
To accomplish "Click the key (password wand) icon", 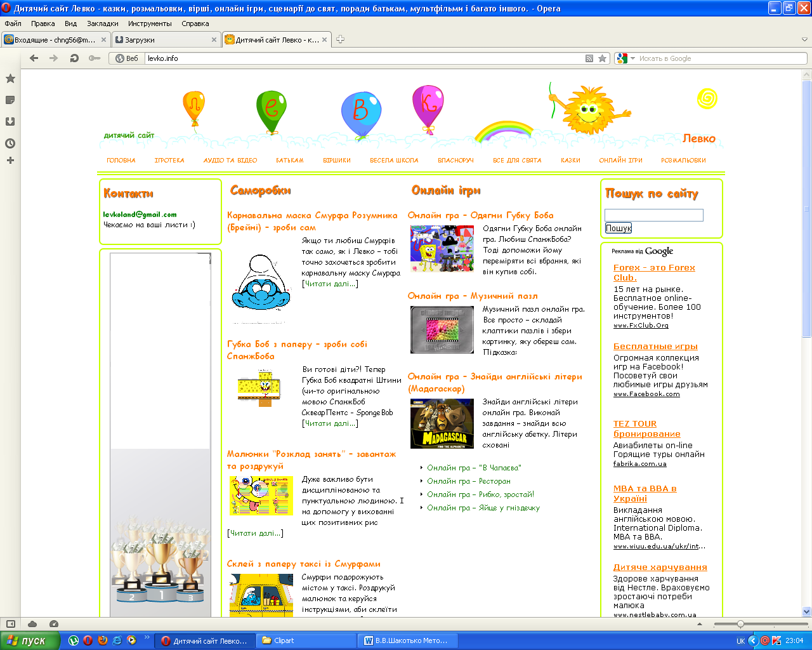I will coord(95,58).
